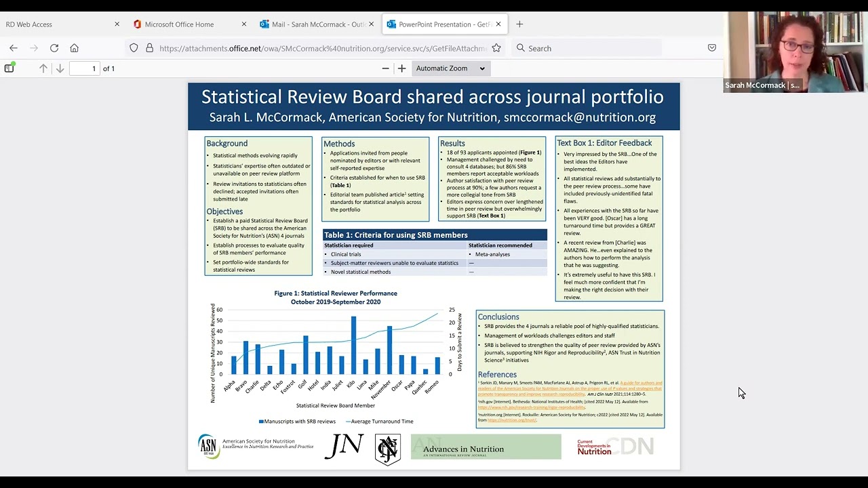The width and height of the screenshot is (868, 488).
Task: Open the nih.gov rigor-reproducibility link
Action: pos(531,407)
